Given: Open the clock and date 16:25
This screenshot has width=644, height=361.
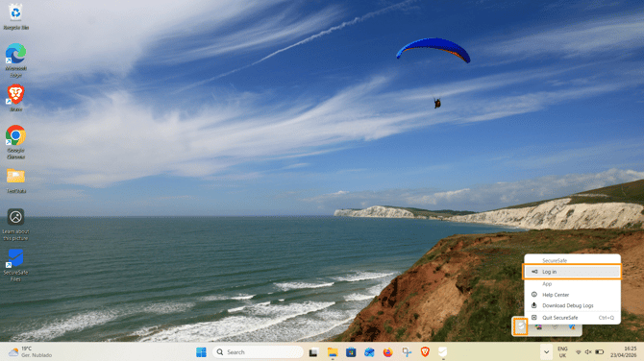Looking at the screenshot, I should pyautogui.click(x=624, y=352).
